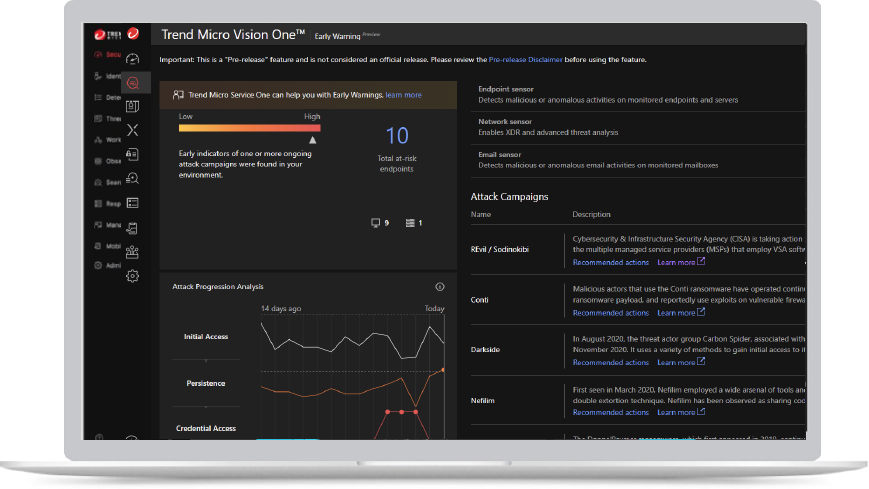Viewport: 869px width, 489px height.
Task: Open Recommended actions for Darkside
Action: pos(611,363)
